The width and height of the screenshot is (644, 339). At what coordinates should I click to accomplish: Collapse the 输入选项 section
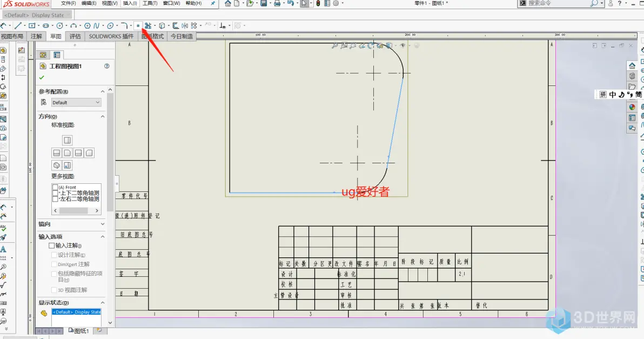(103, 236)
